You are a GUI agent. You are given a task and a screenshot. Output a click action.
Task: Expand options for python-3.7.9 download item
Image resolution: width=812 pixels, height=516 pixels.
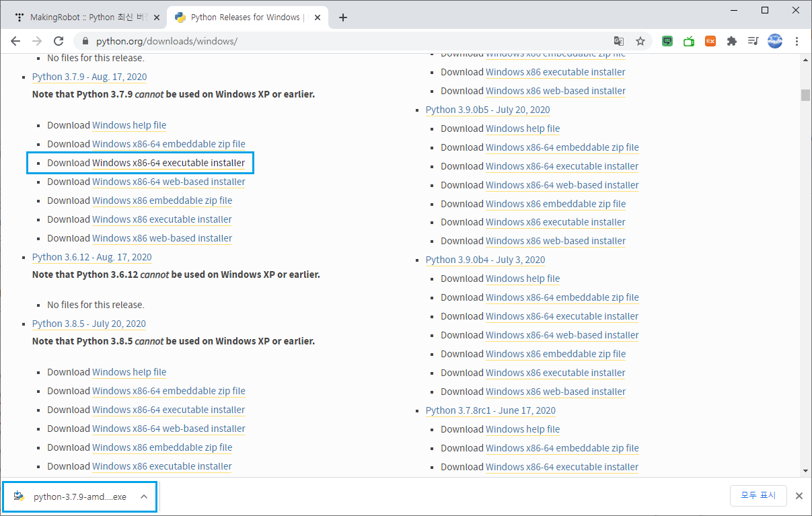(143, 496)
